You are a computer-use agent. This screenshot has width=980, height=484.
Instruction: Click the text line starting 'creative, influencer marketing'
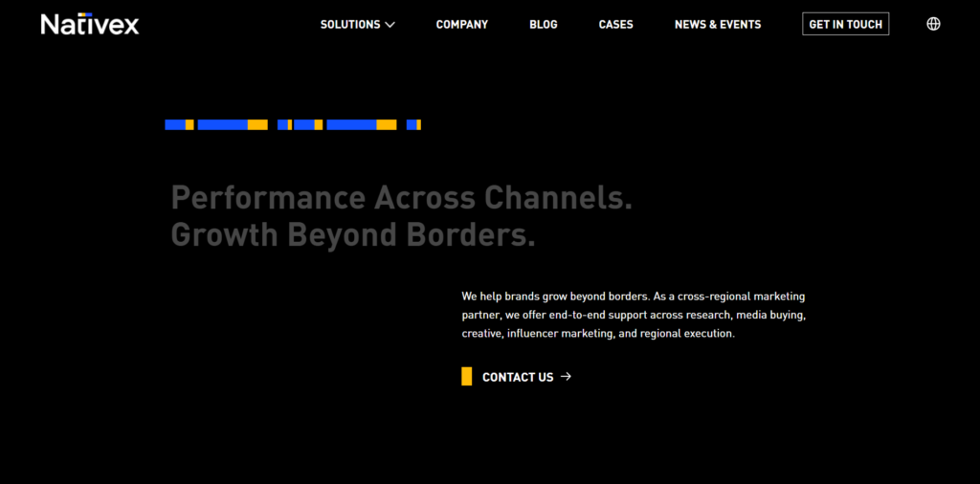(x=598, y=334)
